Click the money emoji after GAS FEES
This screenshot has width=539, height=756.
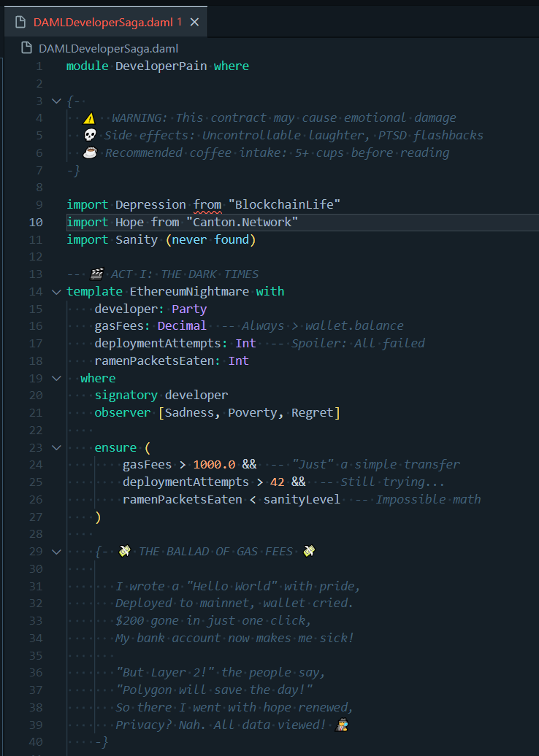pos(309,551)
